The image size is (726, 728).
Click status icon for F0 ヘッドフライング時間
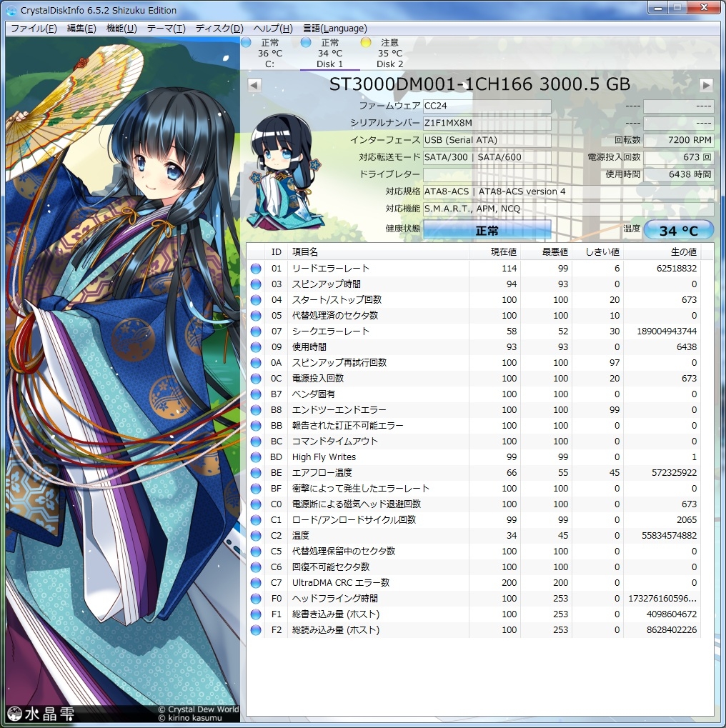coord(256,599)
